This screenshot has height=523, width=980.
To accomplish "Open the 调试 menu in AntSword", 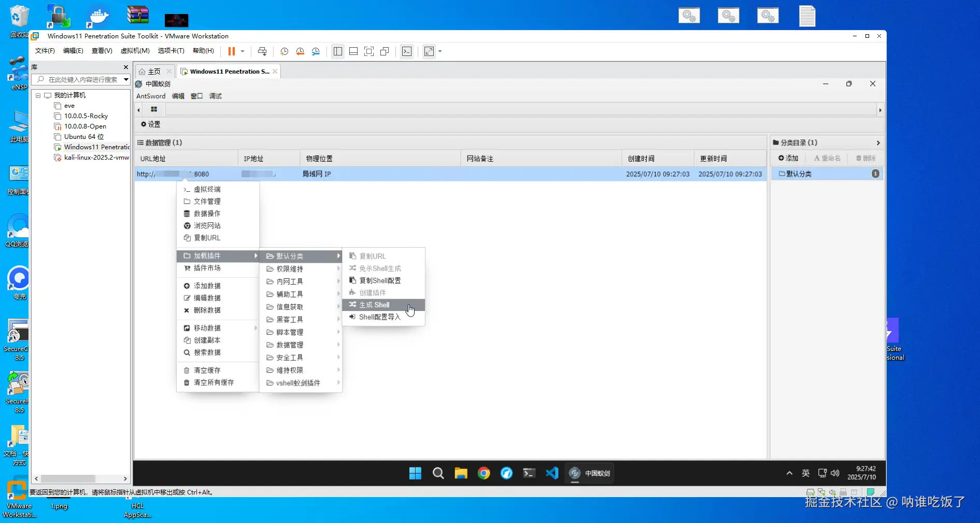I will point(216,96).
